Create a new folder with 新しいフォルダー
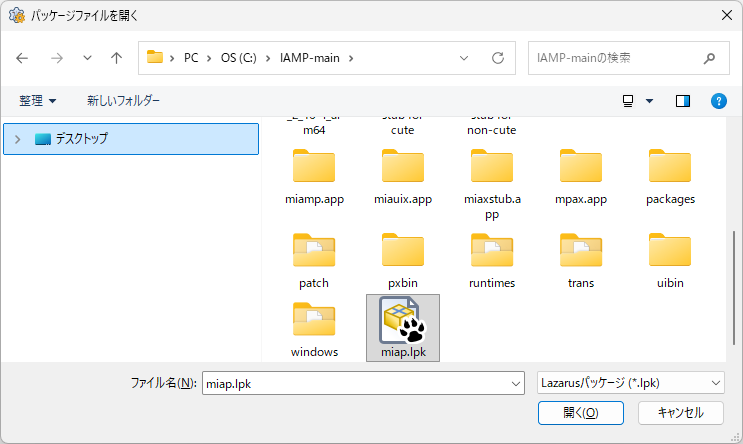Screen dimensions: 743x444 (x=123, y=100)
